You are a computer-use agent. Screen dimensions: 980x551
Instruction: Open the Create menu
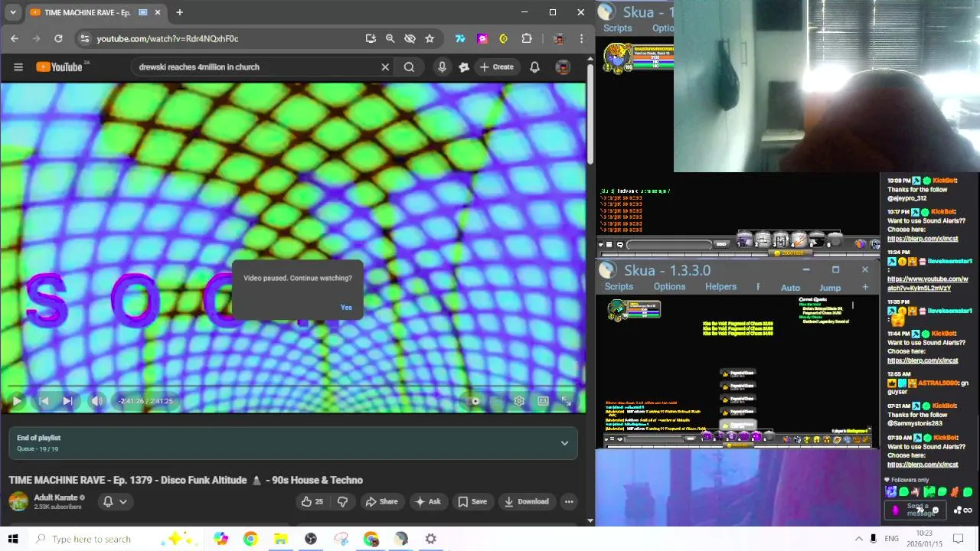point(496,67)
